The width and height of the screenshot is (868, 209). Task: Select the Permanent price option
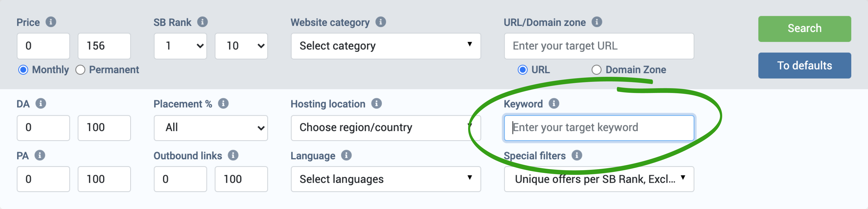click(x=80, y=70)
